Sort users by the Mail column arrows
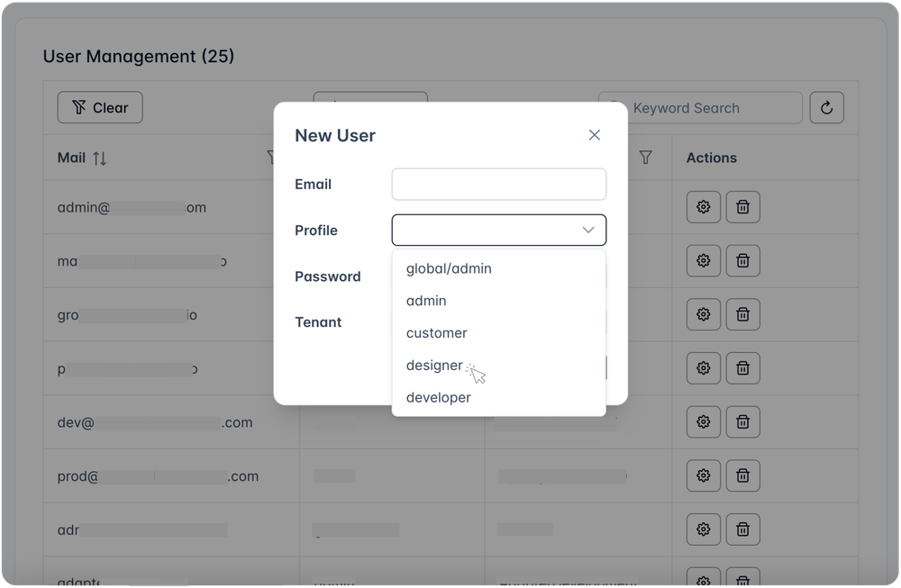This screenshot has height=588, width=901. pos(100,158)
